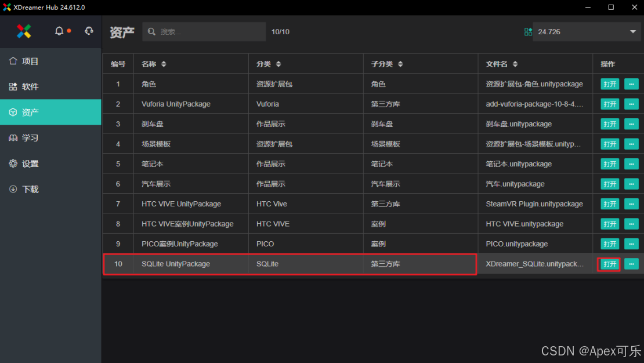Viewport: 644px width, 363px height.
Task: Open the notifications bell icon
Action: pos(59,31)
